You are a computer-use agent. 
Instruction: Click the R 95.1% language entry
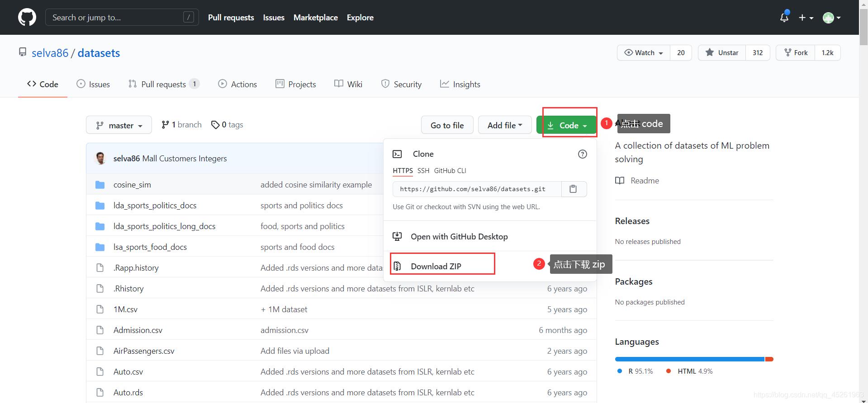(635, 371)
